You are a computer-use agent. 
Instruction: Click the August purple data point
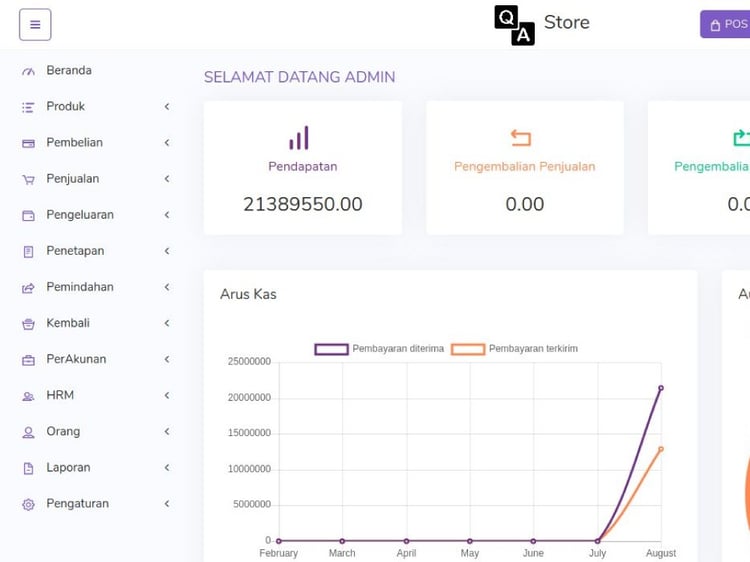[x=661, y=388]
